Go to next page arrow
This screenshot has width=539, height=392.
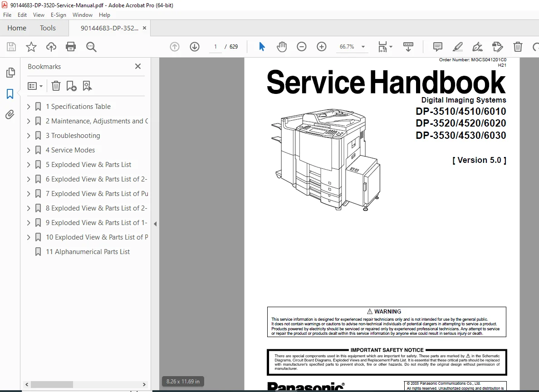pyautogui.click(x=195, y=47)
